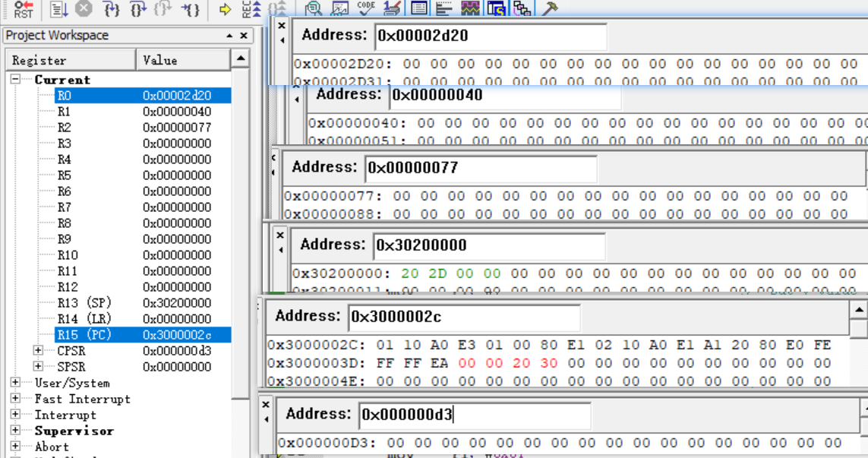Viewport: 868px width, 458px height.
Task: Click R2 value 0x00000077
Action: [x=177, y=128]
